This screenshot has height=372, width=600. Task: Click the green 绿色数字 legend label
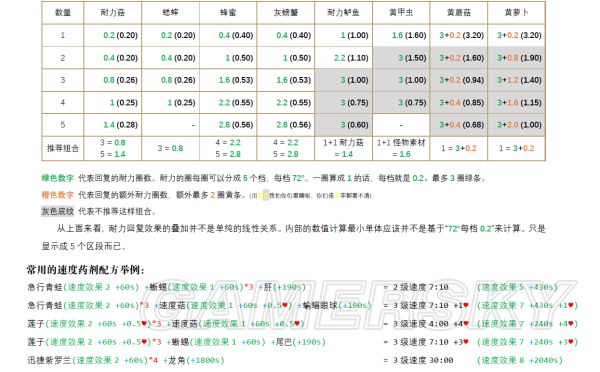[57, 178]
